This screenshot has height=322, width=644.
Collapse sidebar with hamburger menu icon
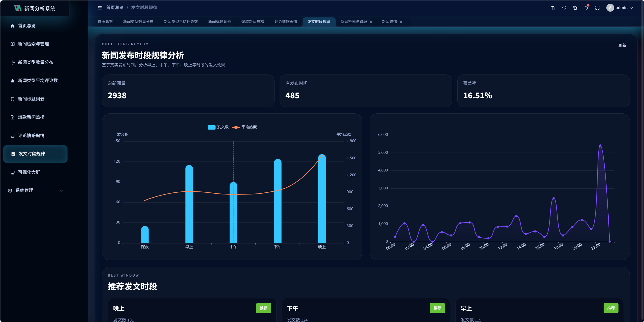100,8
